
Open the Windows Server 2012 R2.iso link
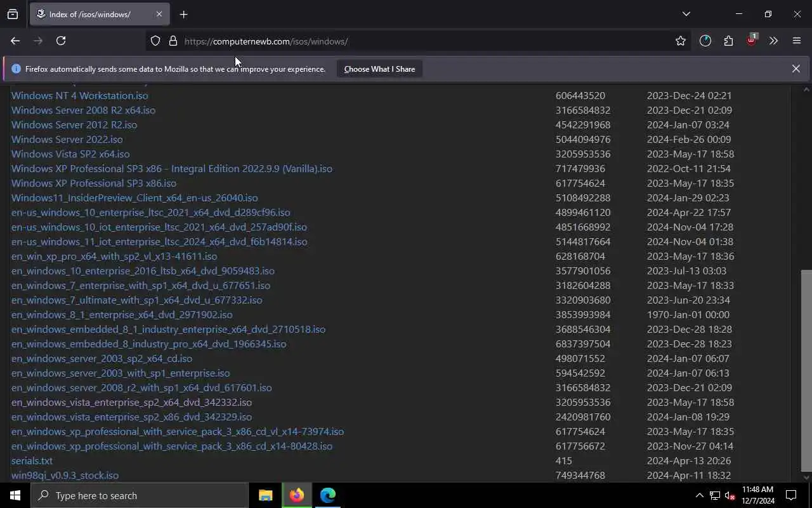click(x=74, y=125)
